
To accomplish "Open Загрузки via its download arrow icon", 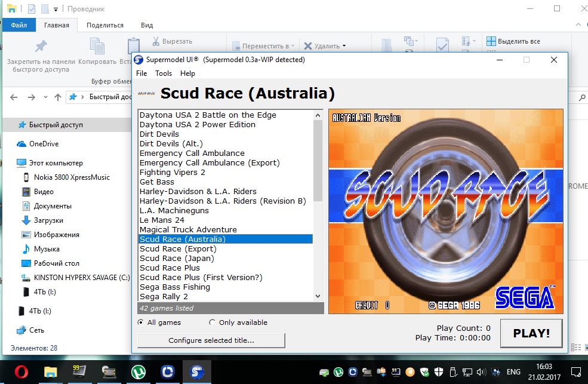I will click(26, 220).
